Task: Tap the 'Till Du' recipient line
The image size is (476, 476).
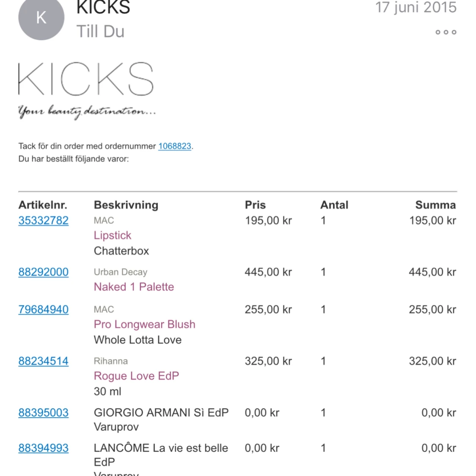Action: [x=100, y=31]
